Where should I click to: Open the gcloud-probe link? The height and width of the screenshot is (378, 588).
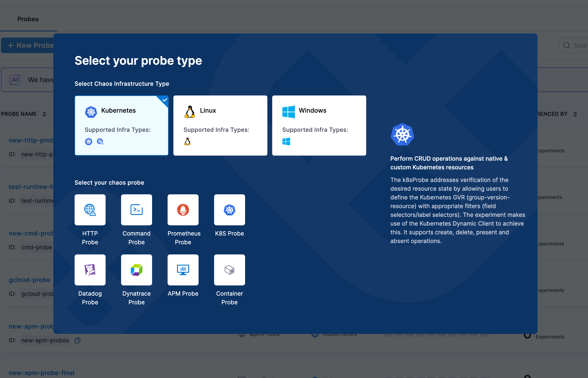tap(30, 280)
